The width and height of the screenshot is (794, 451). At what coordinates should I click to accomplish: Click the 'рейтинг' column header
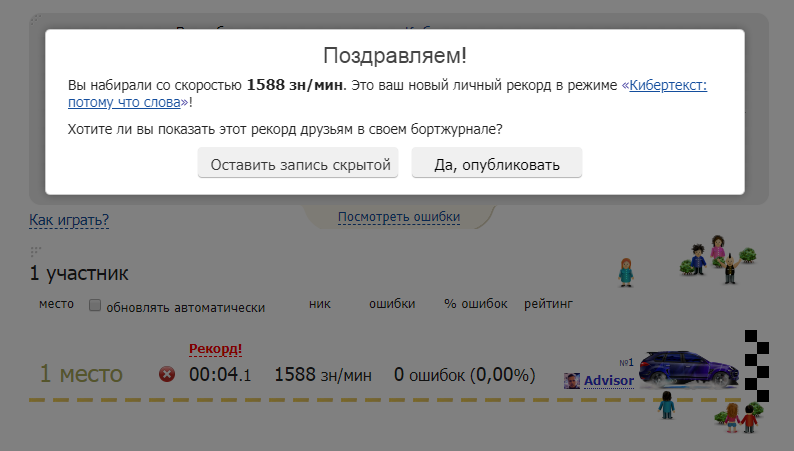548,304
